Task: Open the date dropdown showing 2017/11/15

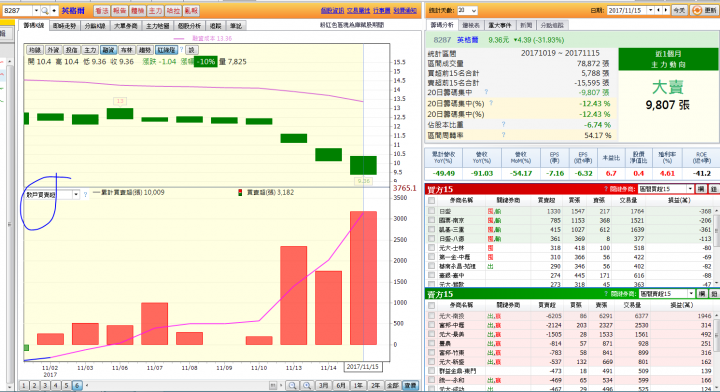Action: coord(650,11)
